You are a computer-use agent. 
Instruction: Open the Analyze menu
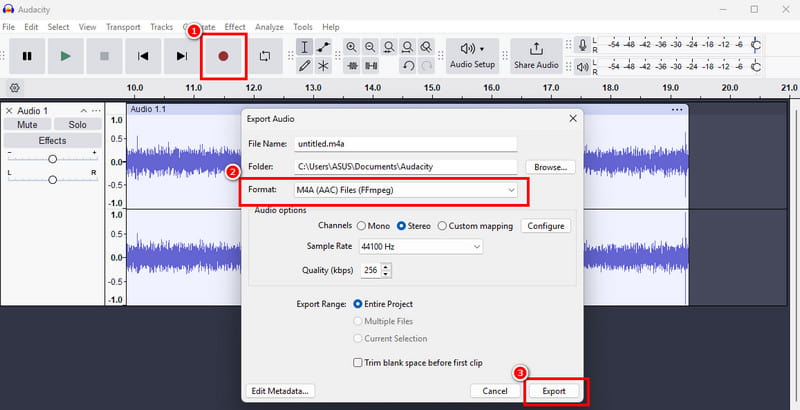click(269, 27)
